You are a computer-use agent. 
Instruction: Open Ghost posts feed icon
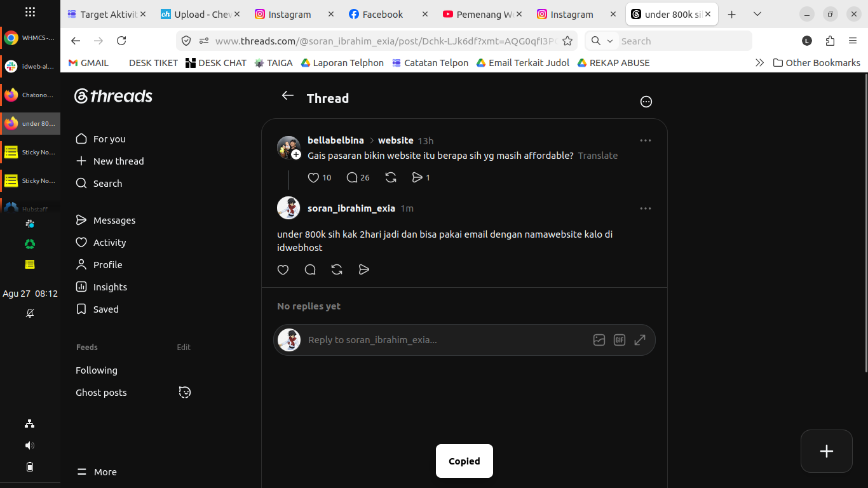point(185,392)
